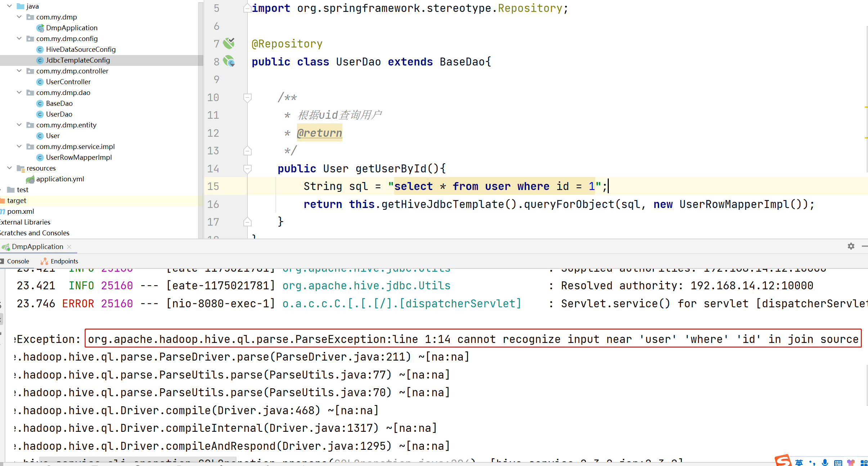The image size is (868, 466).
Task: Collapse the java source folder
Action: click(x=10, y=6)
